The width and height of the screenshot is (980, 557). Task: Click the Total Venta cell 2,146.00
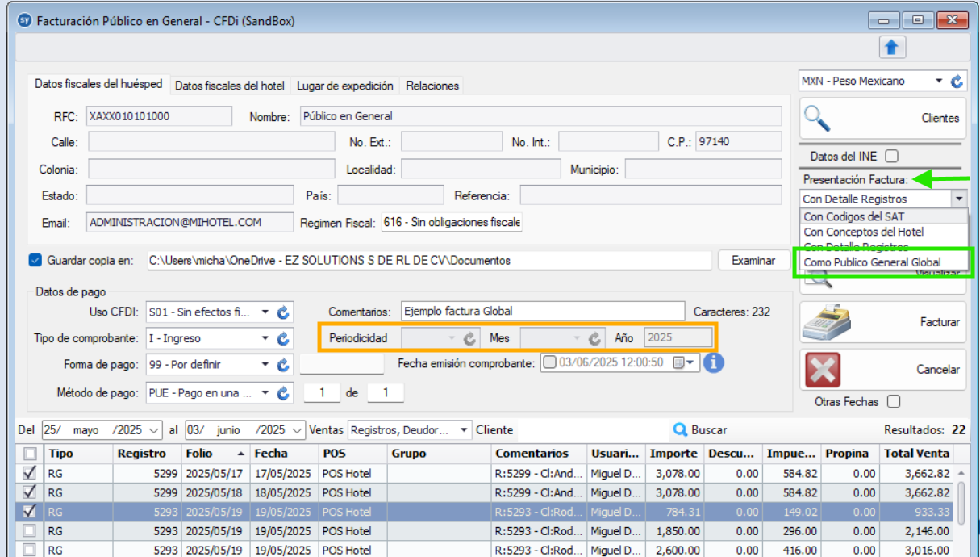point(916,531)
